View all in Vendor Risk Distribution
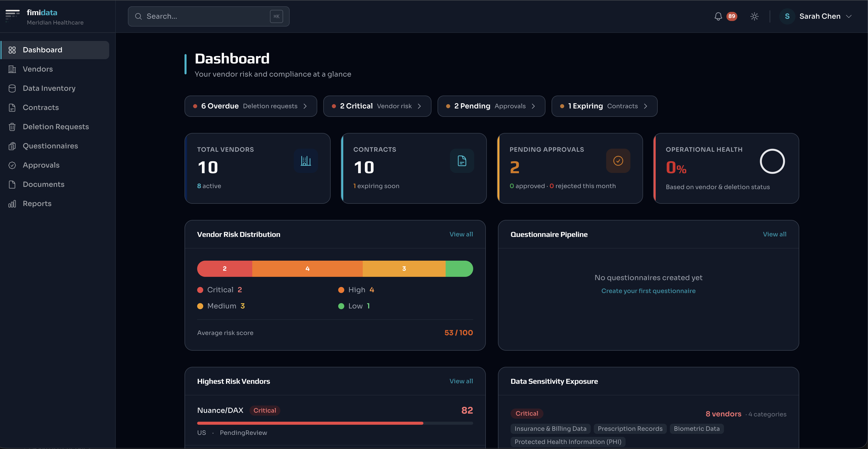The image size is (868, 449). click(461, 234)
